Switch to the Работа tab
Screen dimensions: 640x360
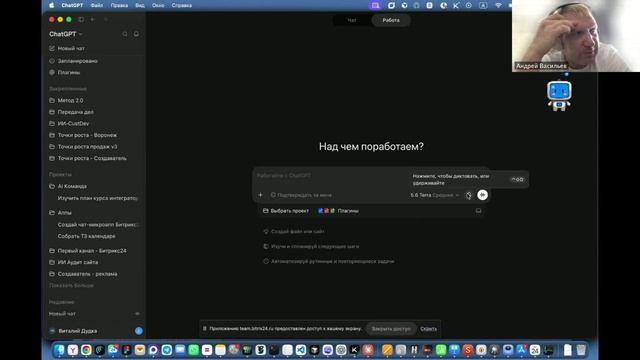tap(391, 20)
